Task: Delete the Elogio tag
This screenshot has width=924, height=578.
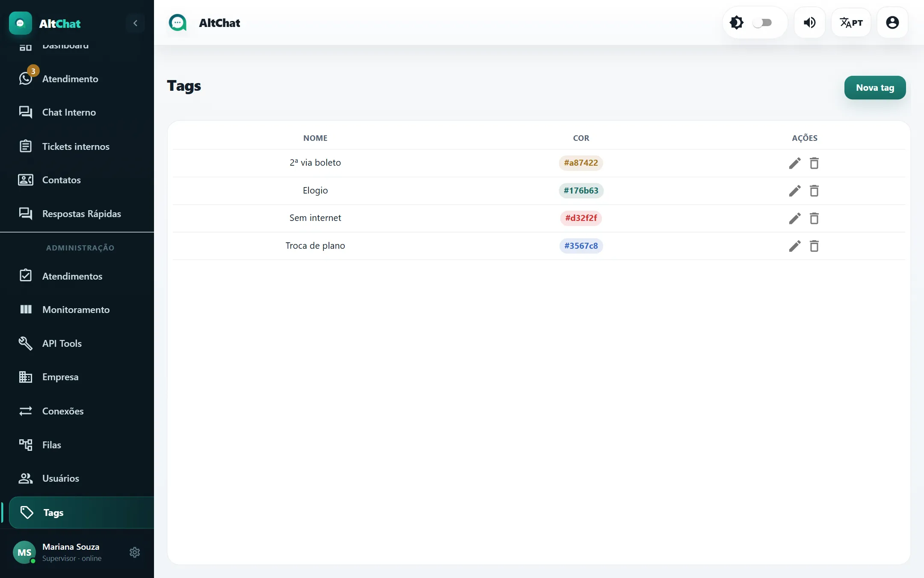Action: 814,191
